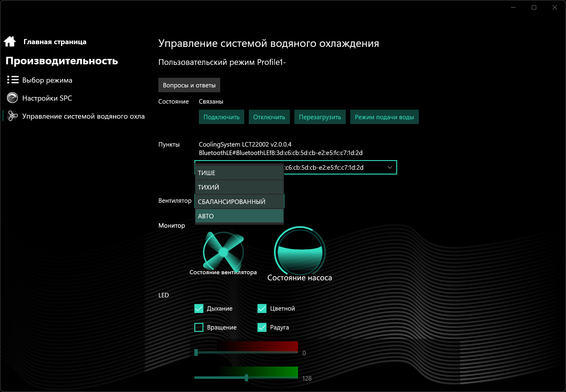The height and width of the screenshot is (392, 566).
Task: Maximize the application window
Action: (x=534, y=8)
